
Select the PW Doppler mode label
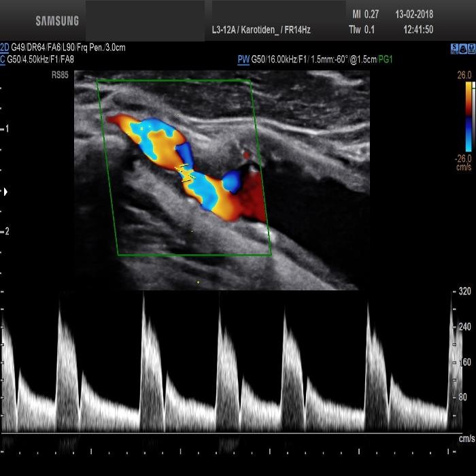tap(243, 60)
